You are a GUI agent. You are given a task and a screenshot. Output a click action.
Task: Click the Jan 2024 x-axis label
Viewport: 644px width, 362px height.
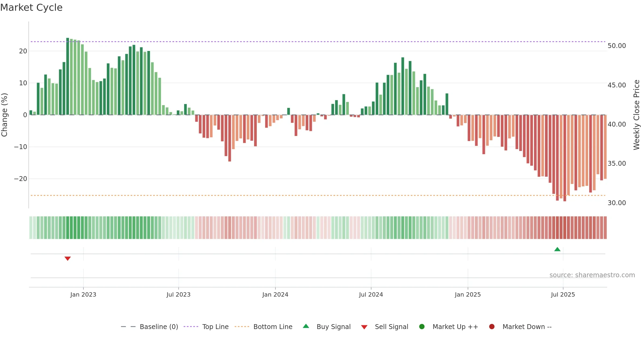pos(275,295)
